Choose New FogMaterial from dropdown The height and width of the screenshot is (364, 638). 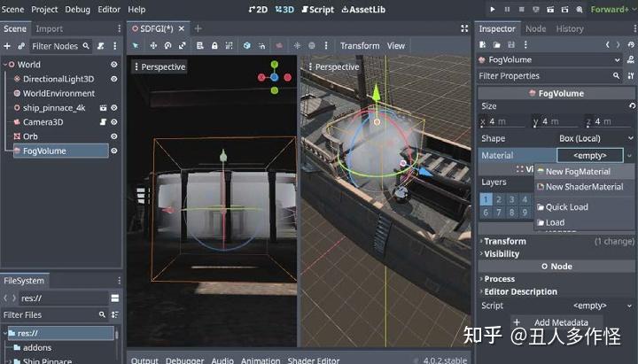pyautogui.click(x=584, y=172)
